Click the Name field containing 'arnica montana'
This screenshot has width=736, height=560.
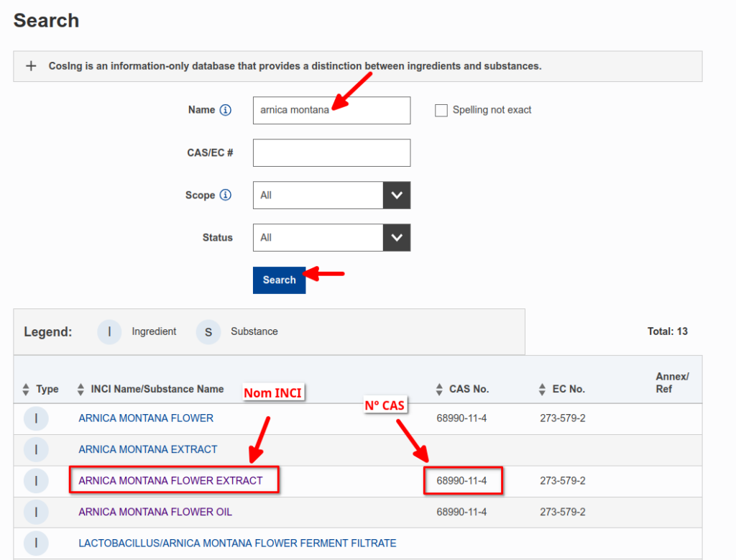[x=331, y=111]
